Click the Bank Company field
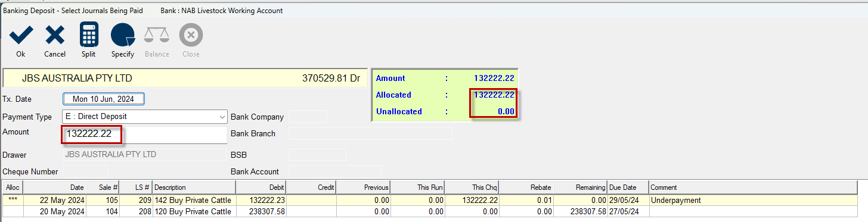This screenshot has height=222, width=868. [308, 117]
